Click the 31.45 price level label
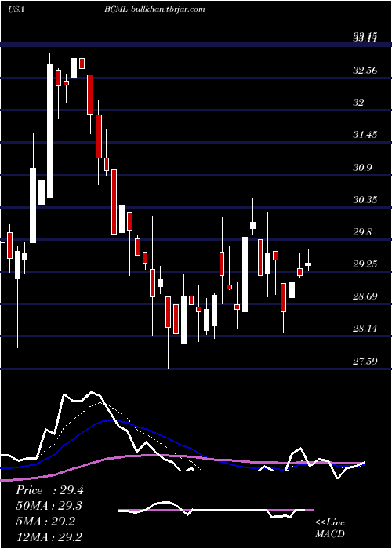The height and width of the screenshot is (549, 392). point(365,135)
